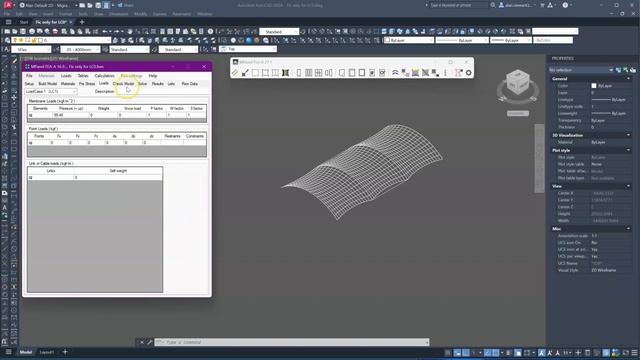
Task: Click the dark filled mesh icon in MPanel Plus toolbar
Action: click(x=285, y=73)
